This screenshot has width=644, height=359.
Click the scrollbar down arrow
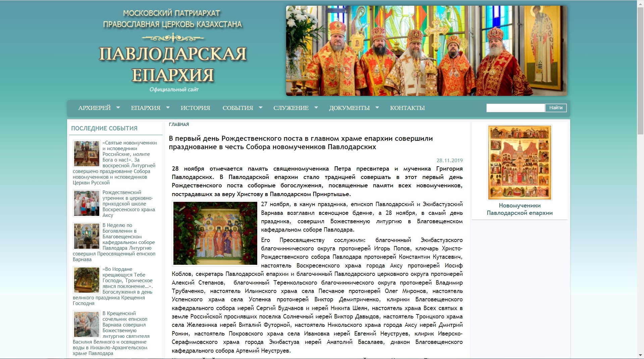click(x=640, y=355)
